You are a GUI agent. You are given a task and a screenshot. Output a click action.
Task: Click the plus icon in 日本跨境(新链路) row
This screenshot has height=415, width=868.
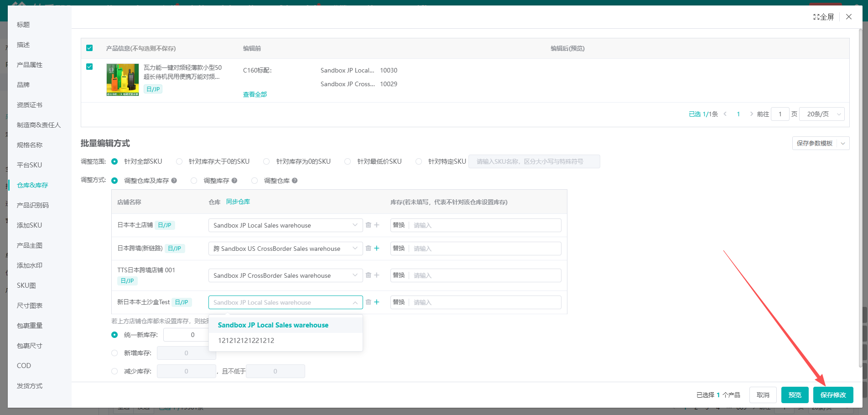click(377, 248)
